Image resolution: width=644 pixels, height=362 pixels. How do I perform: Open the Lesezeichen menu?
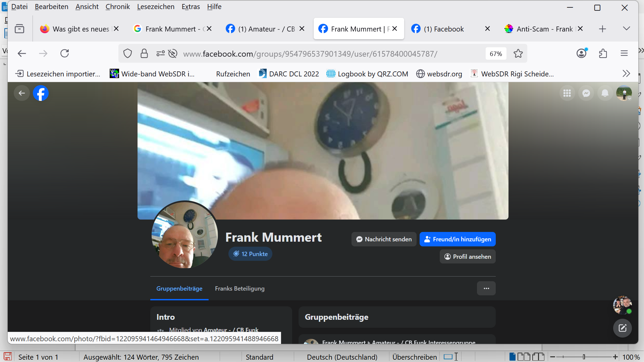tap(155, 7)
